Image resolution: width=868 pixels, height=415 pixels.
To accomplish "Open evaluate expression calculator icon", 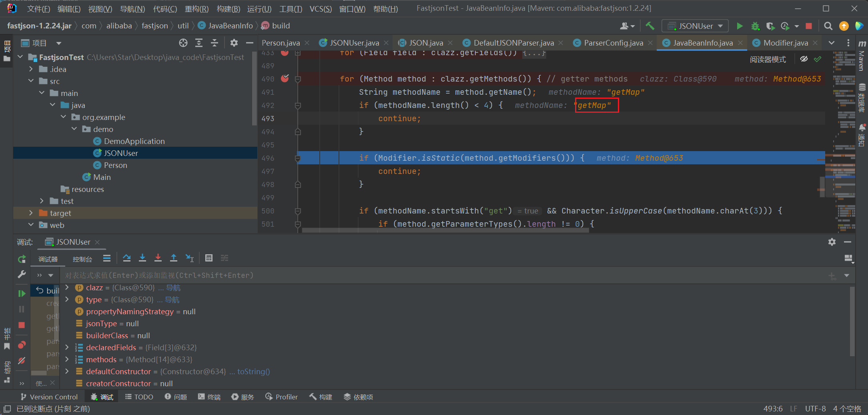I will tap(209, 258).
